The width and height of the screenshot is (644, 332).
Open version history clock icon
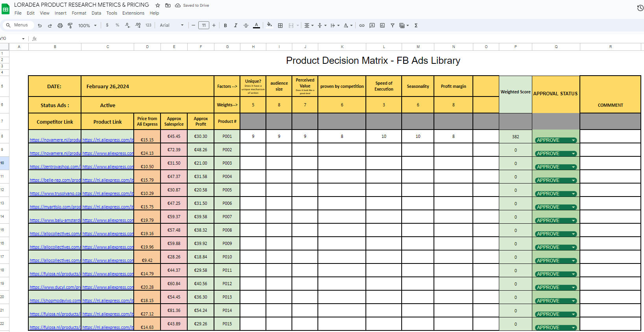click(x=640, y=8)
